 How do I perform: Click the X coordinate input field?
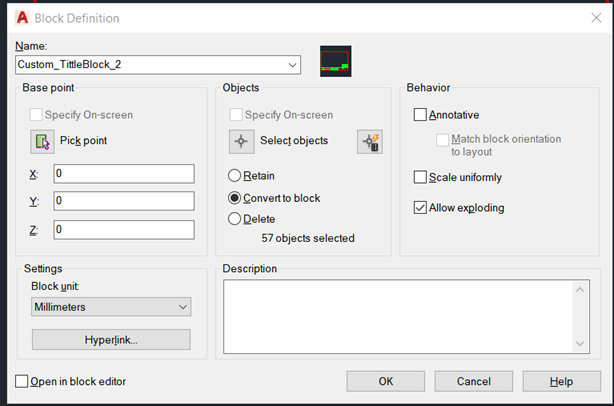pyautogui.click(x=124, y=173)
